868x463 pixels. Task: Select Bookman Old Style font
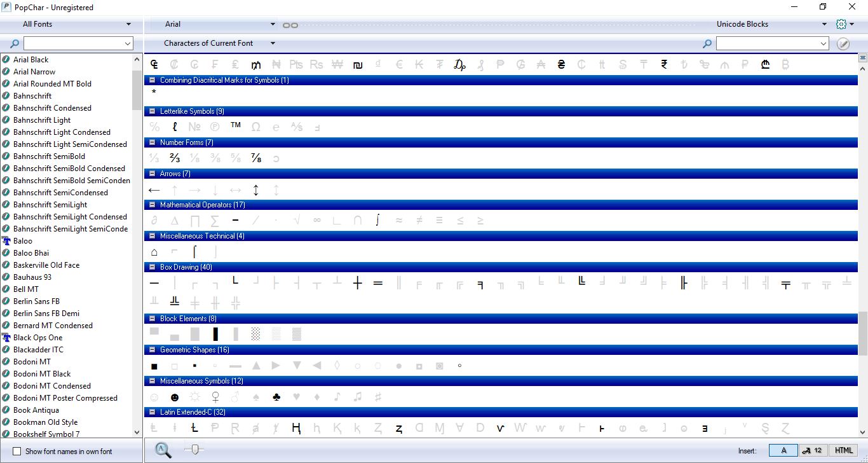point(45,422)
